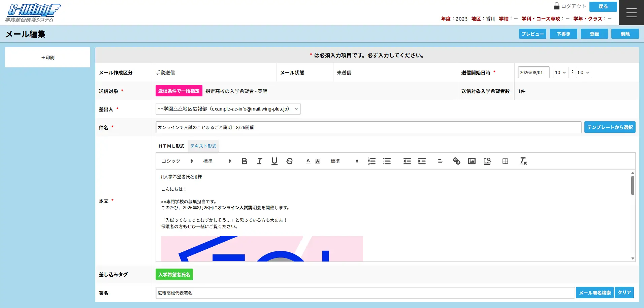Open the ゴシック font family dropdown
Image resolution: width=644 pixels, height=308 pixels.
click(177, 161)
